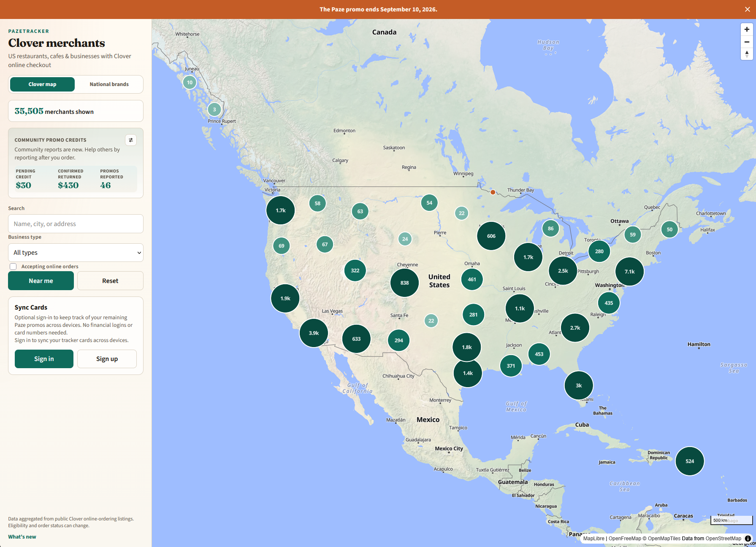Click the 2.5k cluster near Pittsburgh
Image resolution: width=756 pixels, height=547 pixels.
click(x=563, y=271)
